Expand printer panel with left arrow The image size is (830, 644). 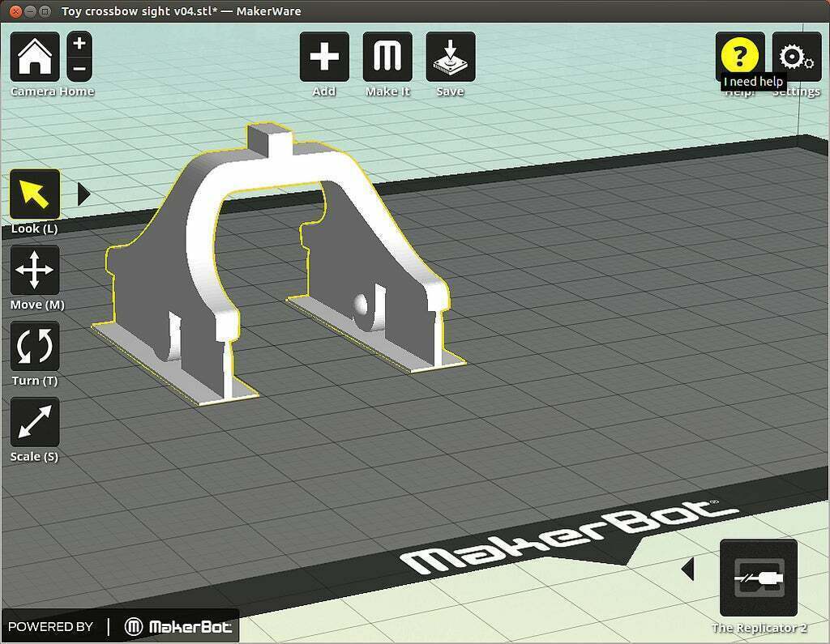coord(687,569)
